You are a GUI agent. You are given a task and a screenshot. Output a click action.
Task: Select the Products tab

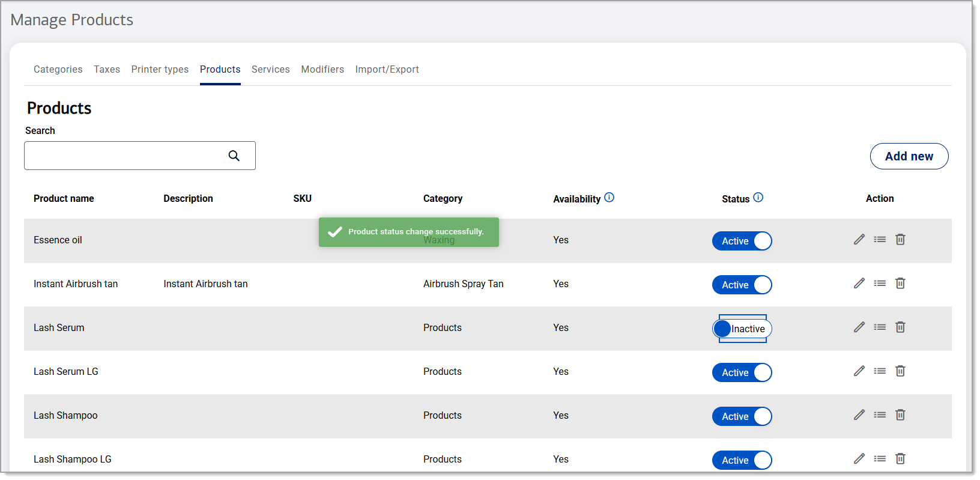click(x=220, y=69)
